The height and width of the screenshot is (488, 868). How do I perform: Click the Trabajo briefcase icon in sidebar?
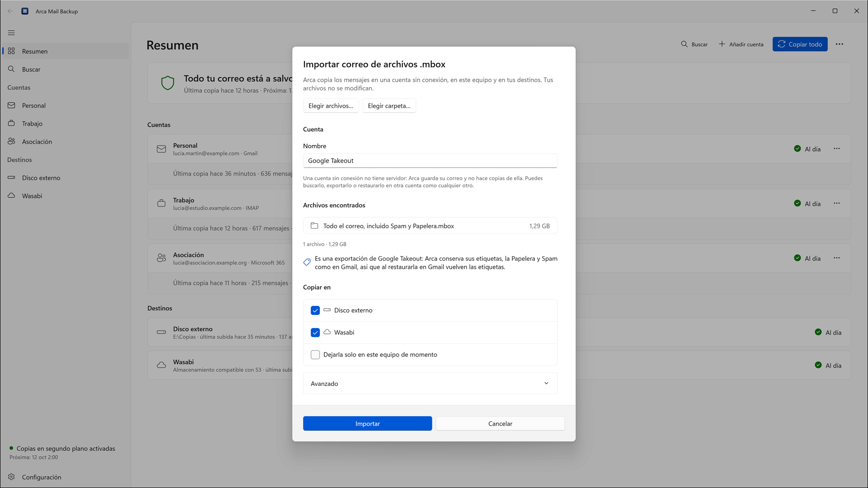11,123
